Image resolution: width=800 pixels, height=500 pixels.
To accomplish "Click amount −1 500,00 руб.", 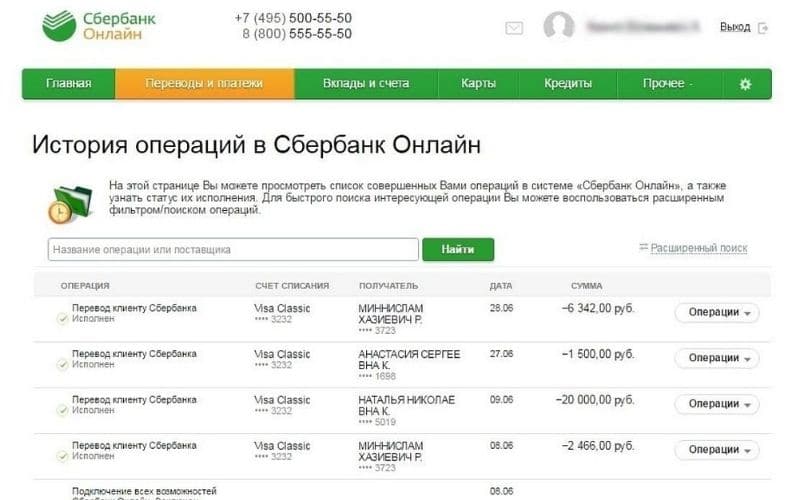I will click(598, 354).
